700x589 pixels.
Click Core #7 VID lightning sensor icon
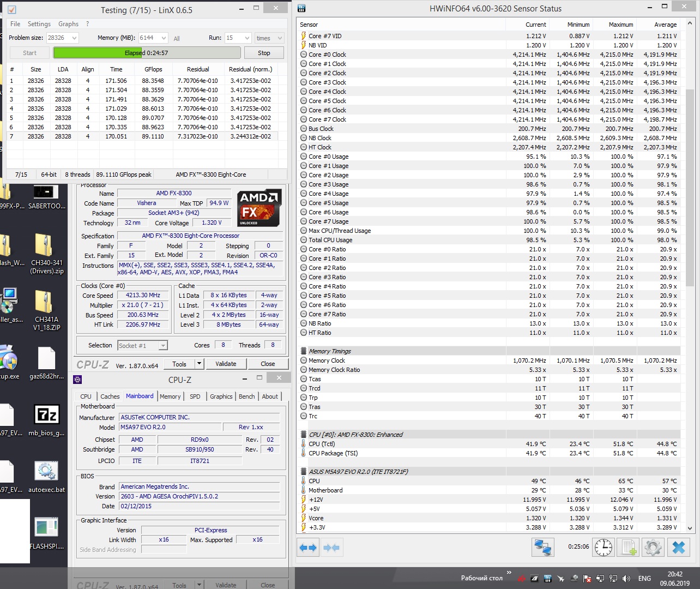click(304, 36)
